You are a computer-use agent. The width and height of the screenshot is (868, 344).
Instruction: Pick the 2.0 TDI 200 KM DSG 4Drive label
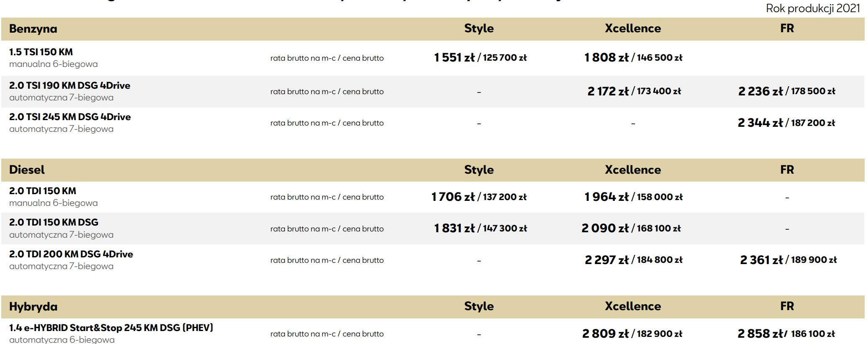tap(71, 254)
